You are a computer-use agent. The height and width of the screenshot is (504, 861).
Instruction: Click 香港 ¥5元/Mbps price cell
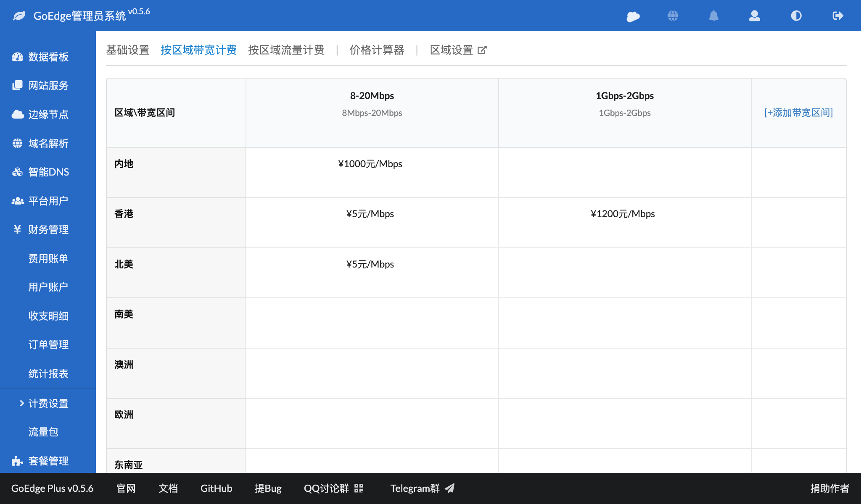[x=372, y=223]
